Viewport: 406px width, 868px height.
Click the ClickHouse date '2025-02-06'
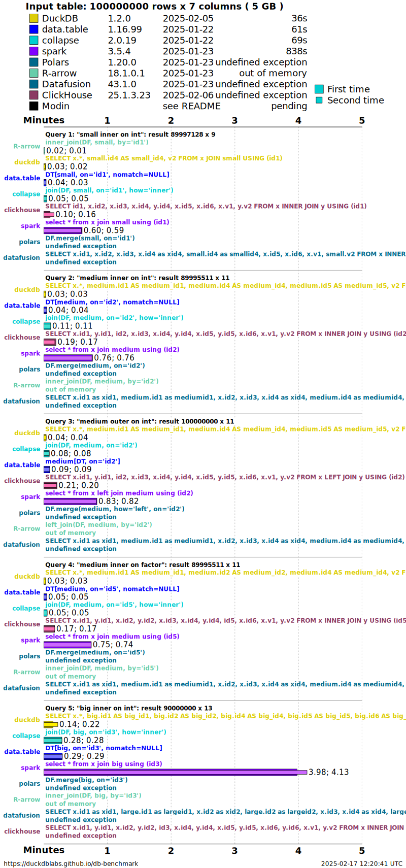click(x=188, y=95)
